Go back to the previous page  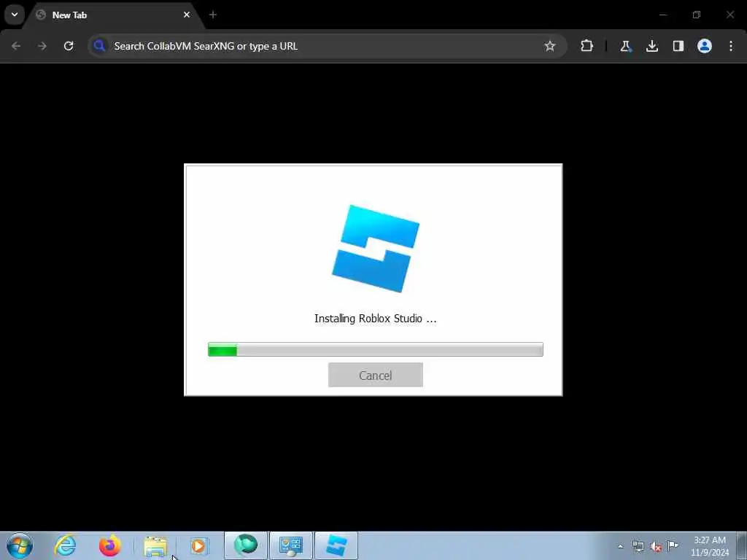click(x=16, y=46)
